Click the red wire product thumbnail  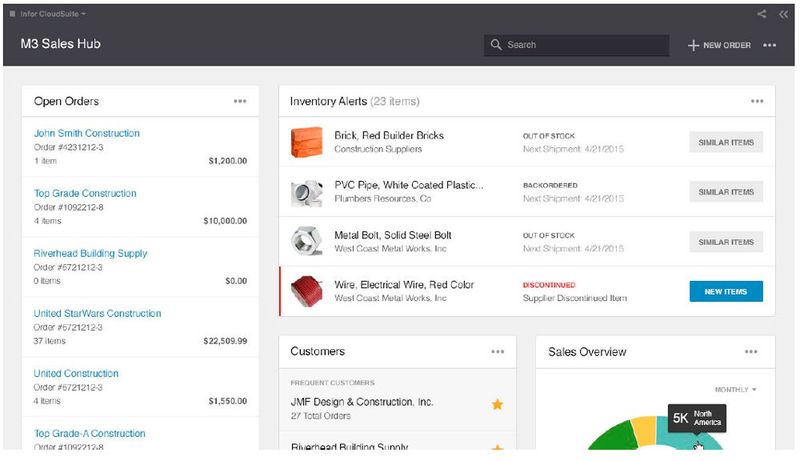point(307,291)
